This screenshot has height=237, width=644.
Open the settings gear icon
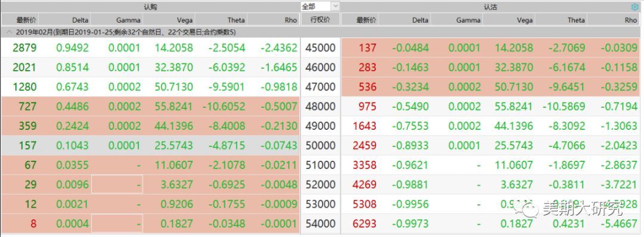click(634, 7)
